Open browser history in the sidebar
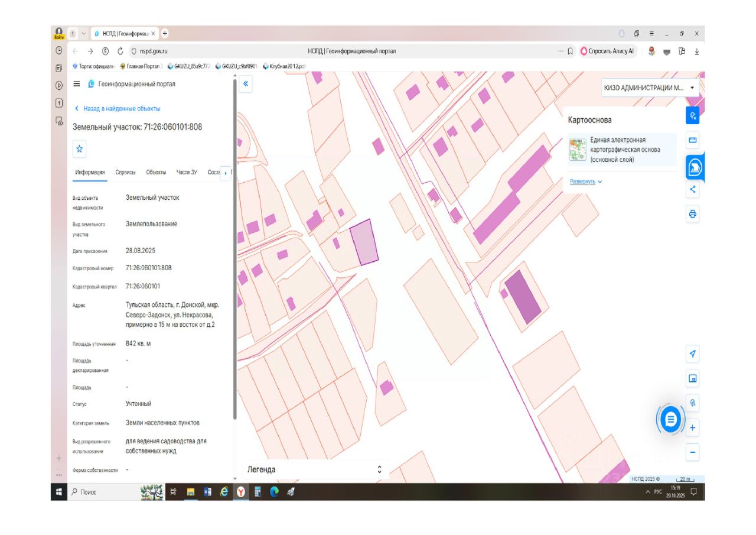This screenshot has height=535, width=756. 59,51
